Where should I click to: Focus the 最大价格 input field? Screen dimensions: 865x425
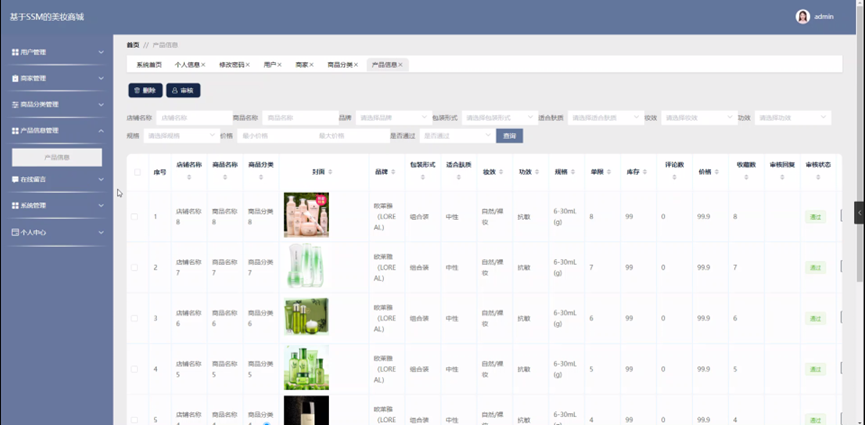click(352, 135)
